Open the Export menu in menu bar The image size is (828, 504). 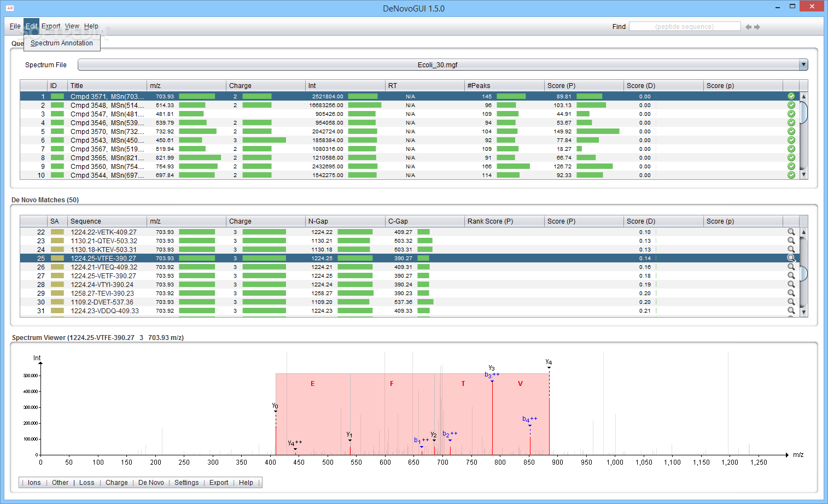click(x=51, y=26)
